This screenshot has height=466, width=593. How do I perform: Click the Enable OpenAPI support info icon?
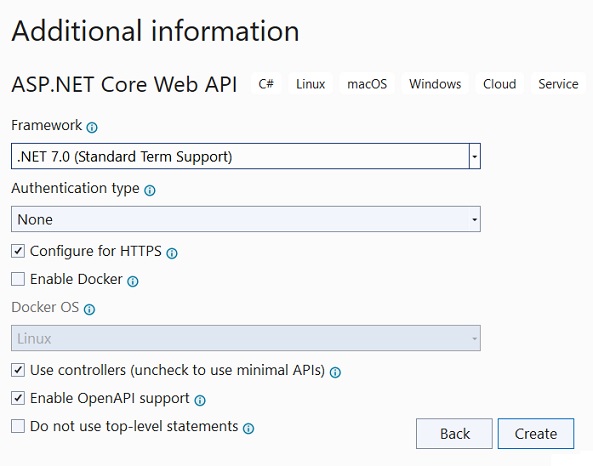[x=200, y=401]
